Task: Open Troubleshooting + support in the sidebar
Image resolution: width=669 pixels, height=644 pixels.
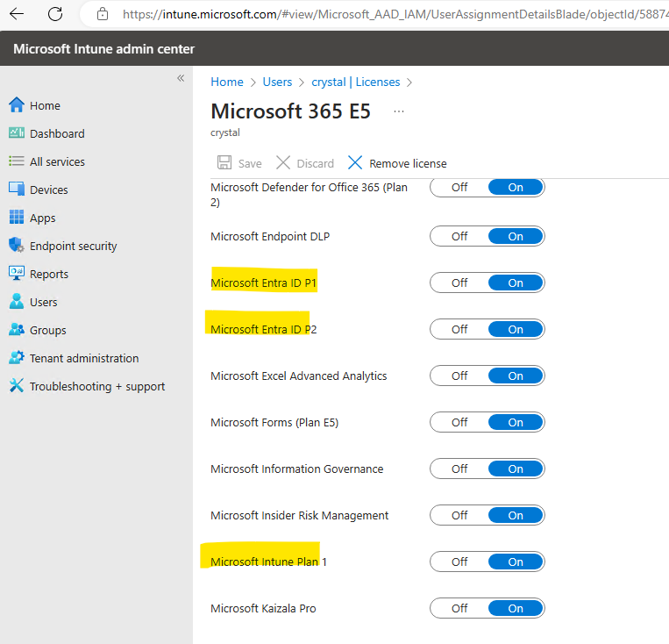Action: pos(97,387)
